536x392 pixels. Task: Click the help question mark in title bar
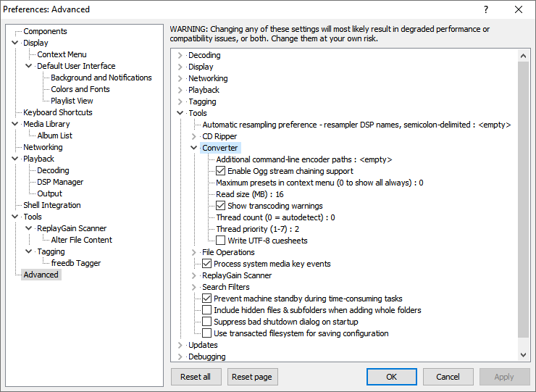pos(485,9)
